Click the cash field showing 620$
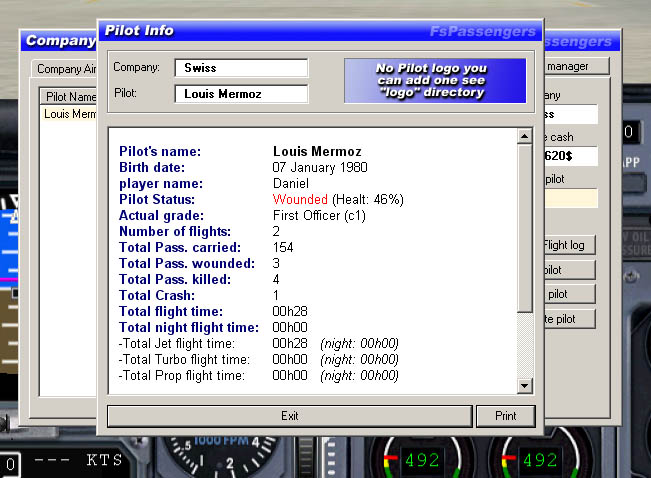This screenshot has height=478, width=651. tap(571, 156)
